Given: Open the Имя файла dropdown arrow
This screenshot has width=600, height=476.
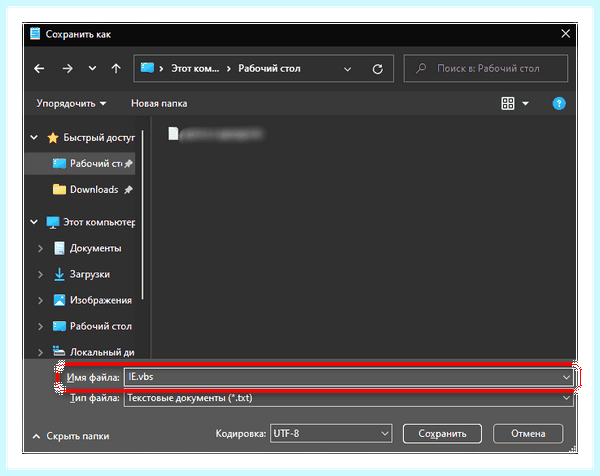Looking at the screenshot, I should coord(566,378).
